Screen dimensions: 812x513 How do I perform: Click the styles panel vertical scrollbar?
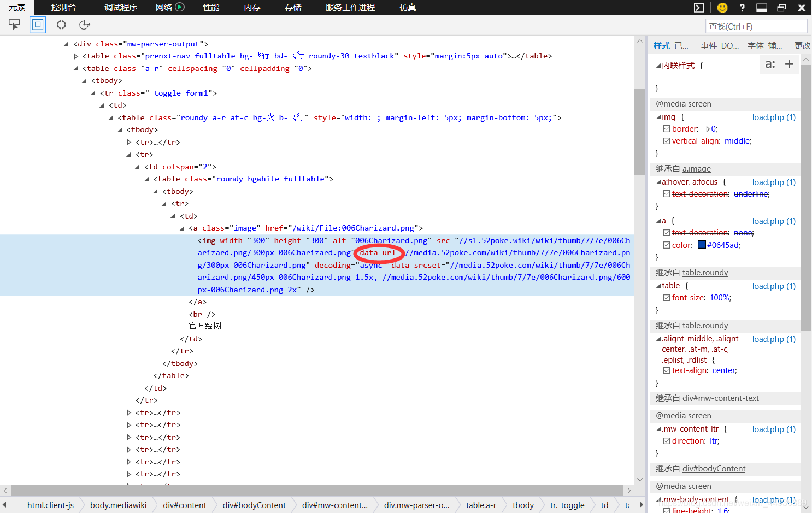coord(807,198)
